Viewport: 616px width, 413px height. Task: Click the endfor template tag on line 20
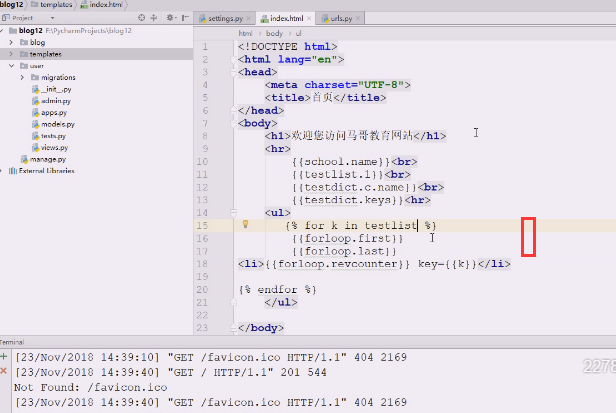[277, 290]
